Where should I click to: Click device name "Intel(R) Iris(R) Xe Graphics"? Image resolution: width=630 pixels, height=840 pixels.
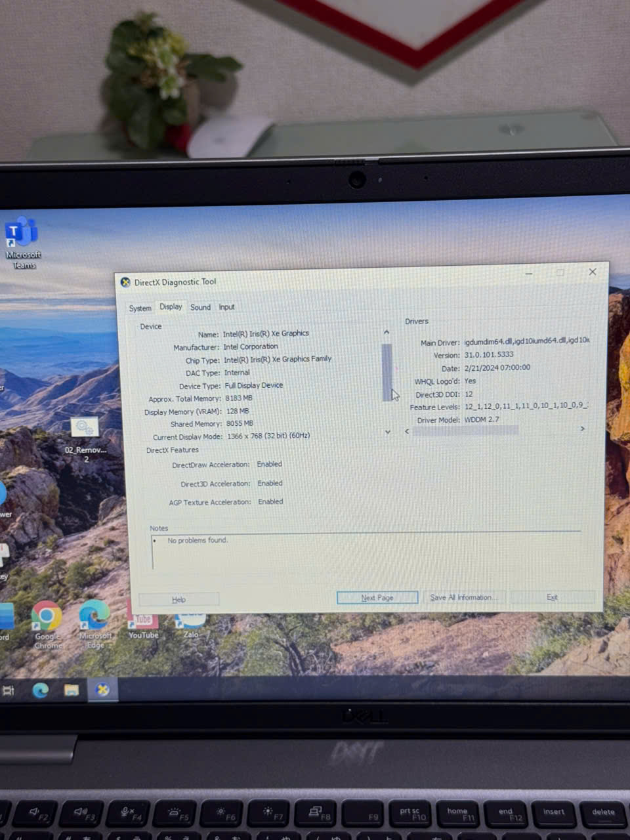click(x=266, y=333)
